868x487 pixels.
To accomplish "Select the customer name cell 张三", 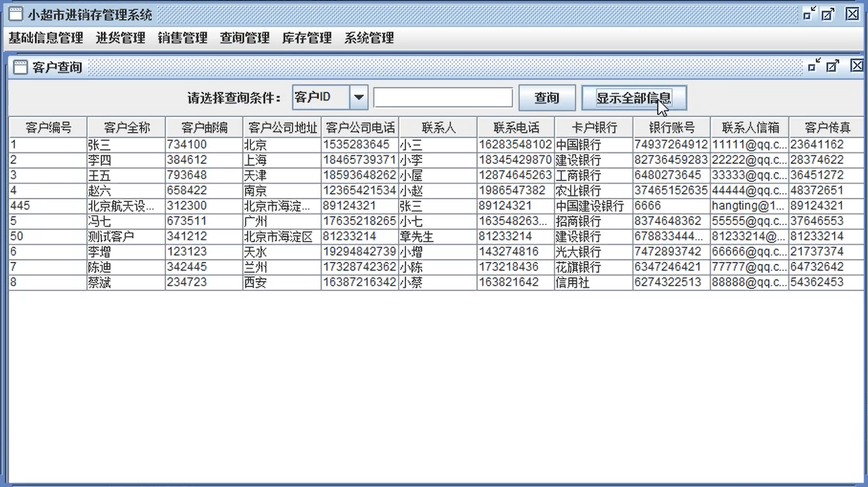I will [126, 145].
